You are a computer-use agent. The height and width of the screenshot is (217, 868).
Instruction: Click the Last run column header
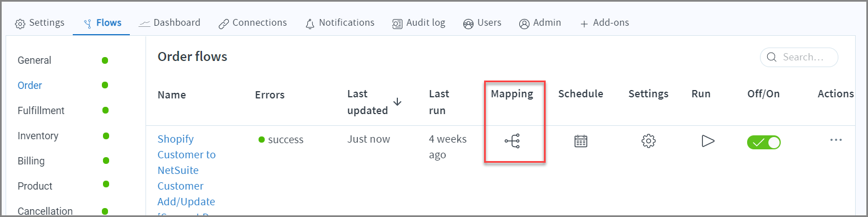coord(439,102)
